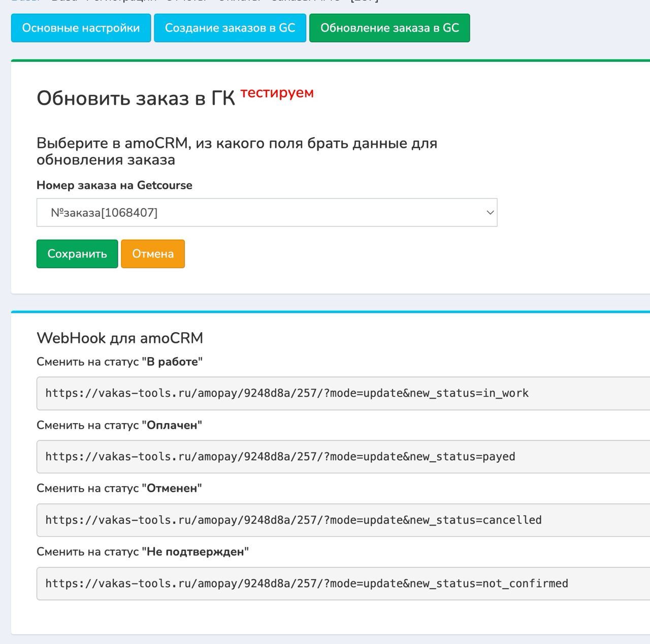Click the Номер заказа на Getcourse label

114,185
